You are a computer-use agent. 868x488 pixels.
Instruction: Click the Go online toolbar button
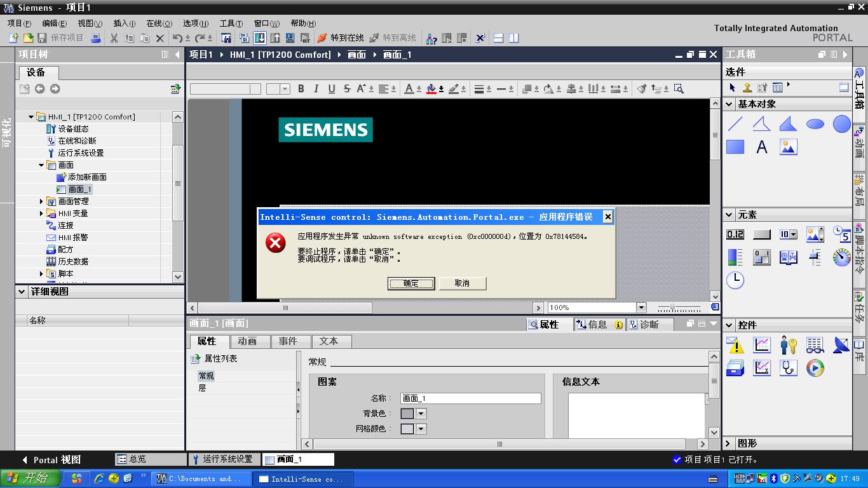click(x=341, y=38)
